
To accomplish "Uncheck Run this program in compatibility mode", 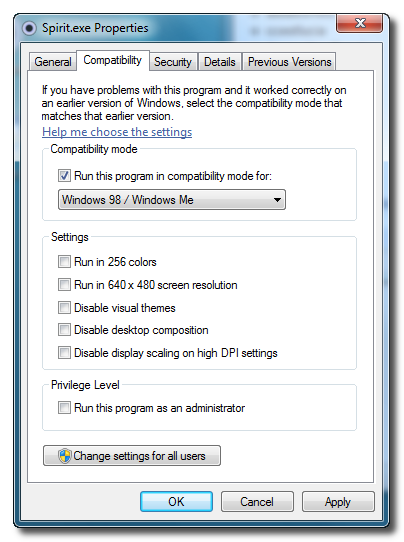I will pos(64,176).
